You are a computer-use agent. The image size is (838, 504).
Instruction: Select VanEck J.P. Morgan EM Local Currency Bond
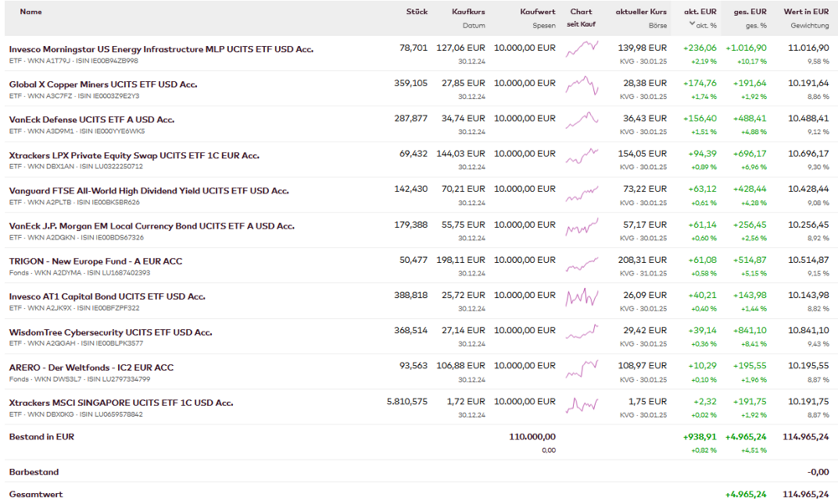152,226
